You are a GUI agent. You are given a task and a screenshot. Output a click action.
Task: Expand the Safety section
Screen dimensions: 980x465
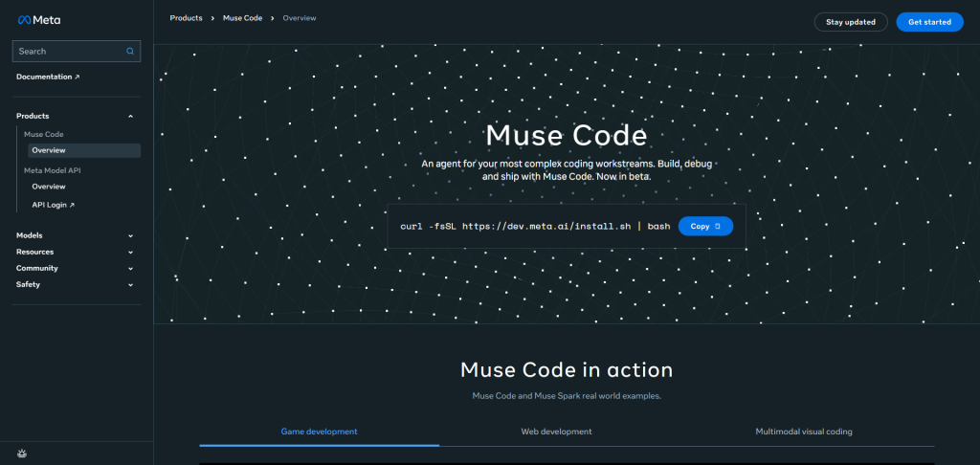pos(75,284)
